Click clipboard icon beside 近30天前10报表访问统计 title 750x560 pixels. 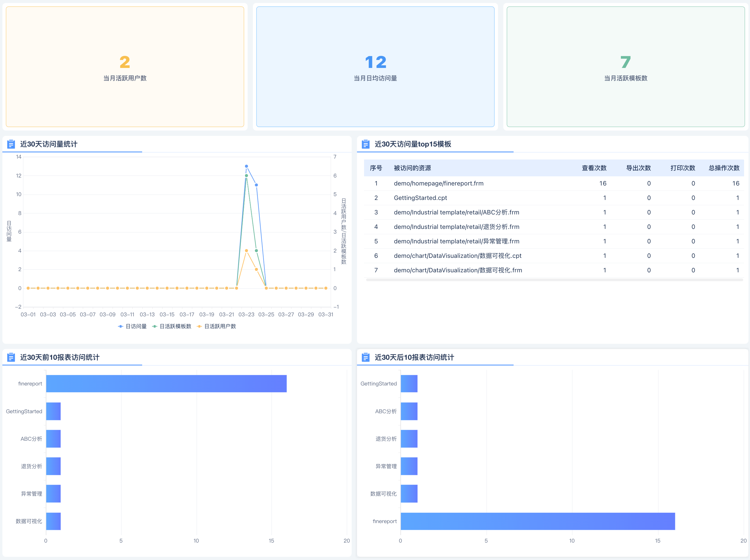(x=11, y=357)
